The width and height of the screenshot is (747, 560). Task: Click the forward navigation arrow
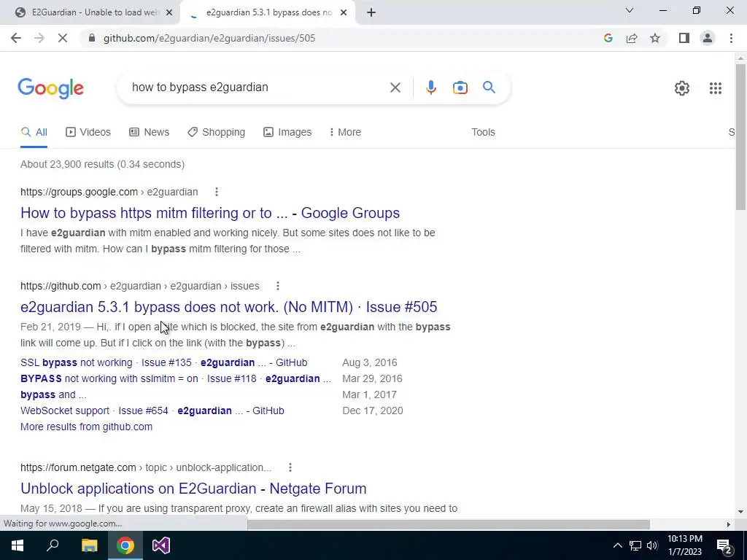click(39, 38)
